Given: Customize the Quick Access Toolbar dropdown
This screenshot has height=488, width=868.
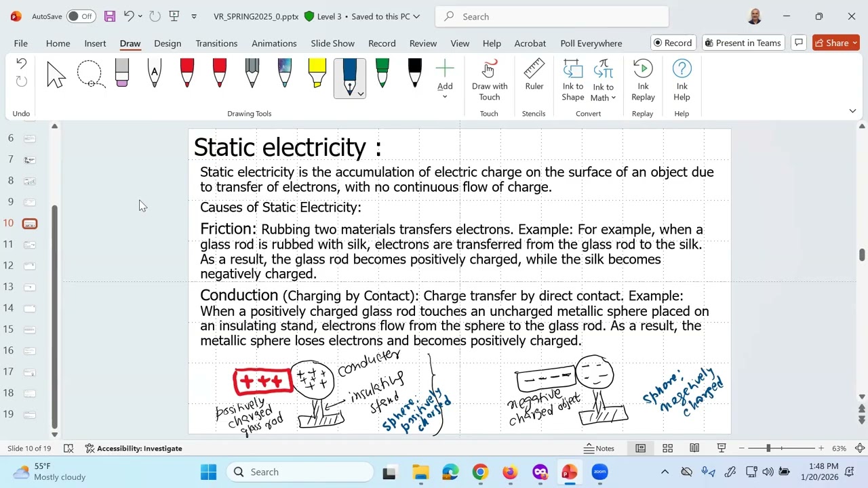Looking at the screenshot, I should click(194, 16).
